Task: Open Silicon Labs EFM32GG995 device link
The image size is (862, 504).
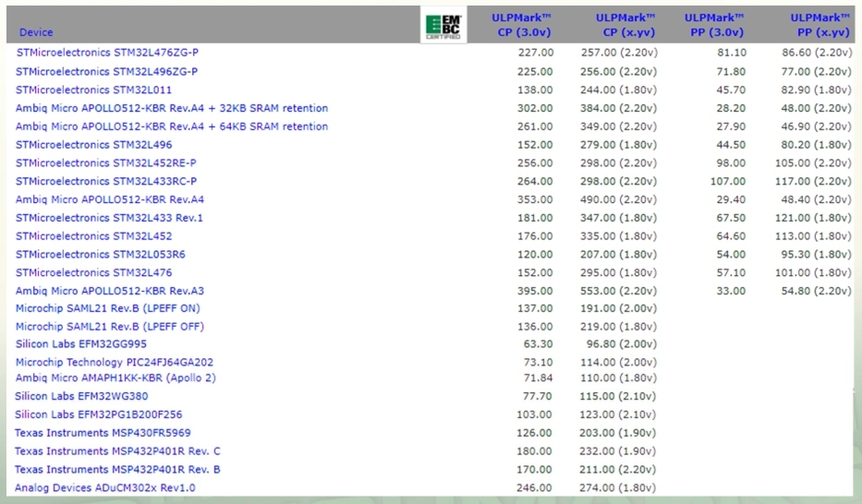Action: (82, 345)
